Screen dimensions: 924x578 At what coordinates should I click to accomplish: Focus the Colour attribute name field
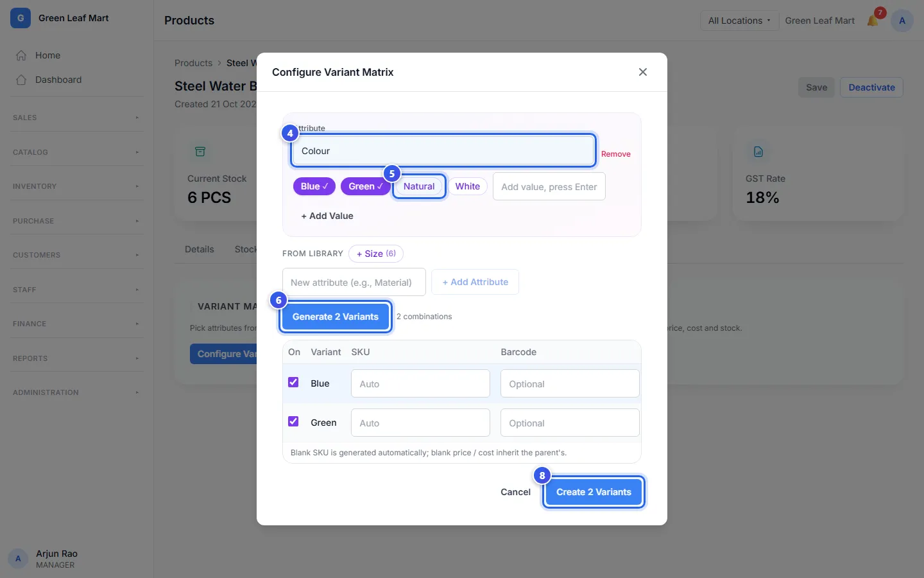[443, 151]
